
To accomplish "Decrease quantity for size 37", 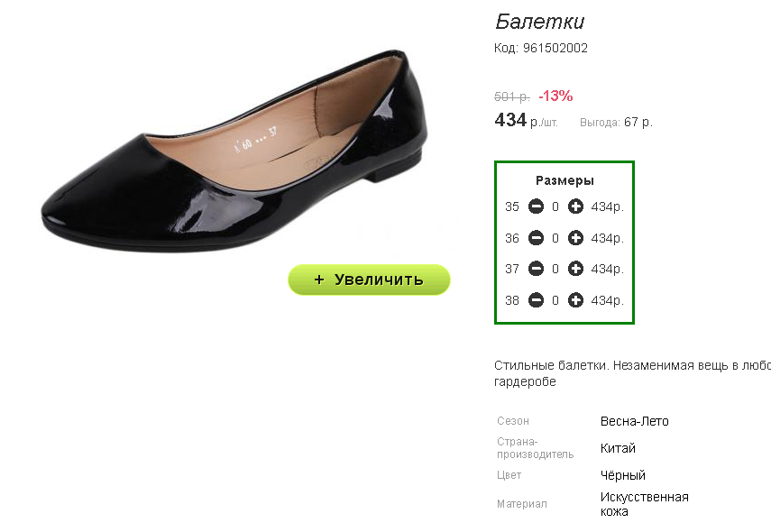I will point(536,269).
